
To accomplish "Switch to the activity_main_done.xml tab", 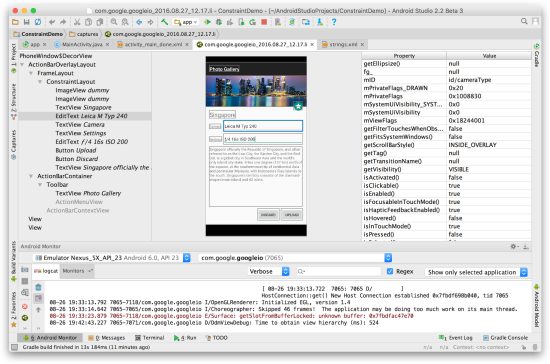I will pyautogui.click(x=153, y=45).
